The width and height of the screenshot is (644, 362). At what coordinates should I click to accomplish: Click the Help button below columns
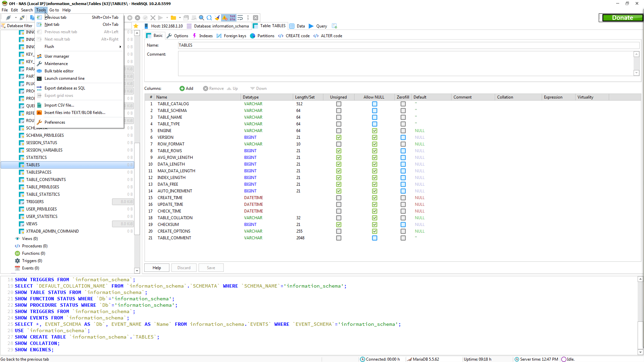[157, 268]
